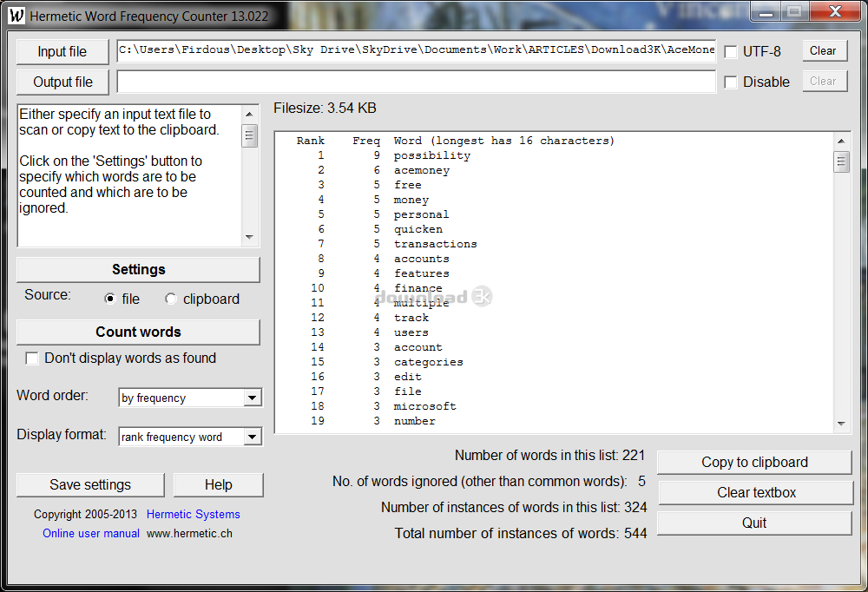Quit the application
This screenshot has height=592, width=868.
(753, 523)
